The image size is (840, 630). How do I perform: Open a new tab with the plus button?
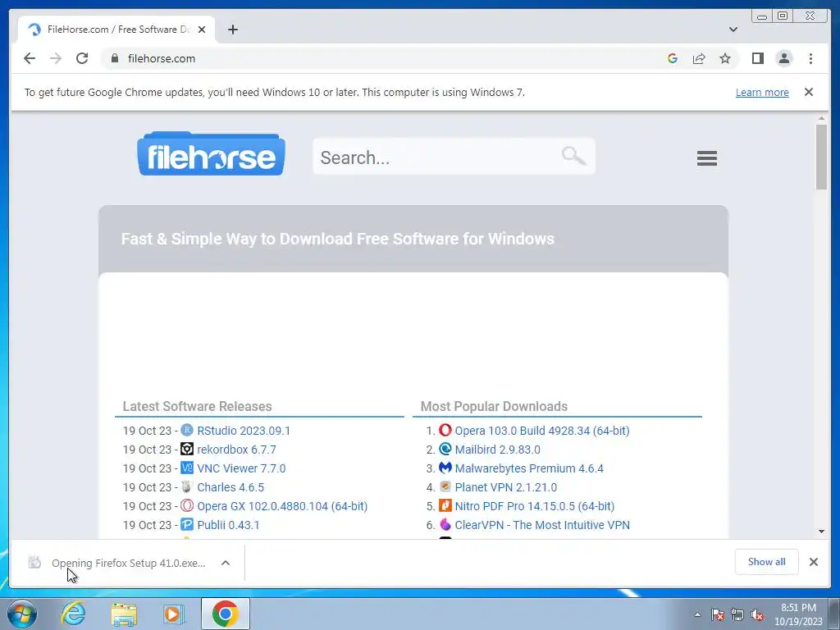(232, 30)
